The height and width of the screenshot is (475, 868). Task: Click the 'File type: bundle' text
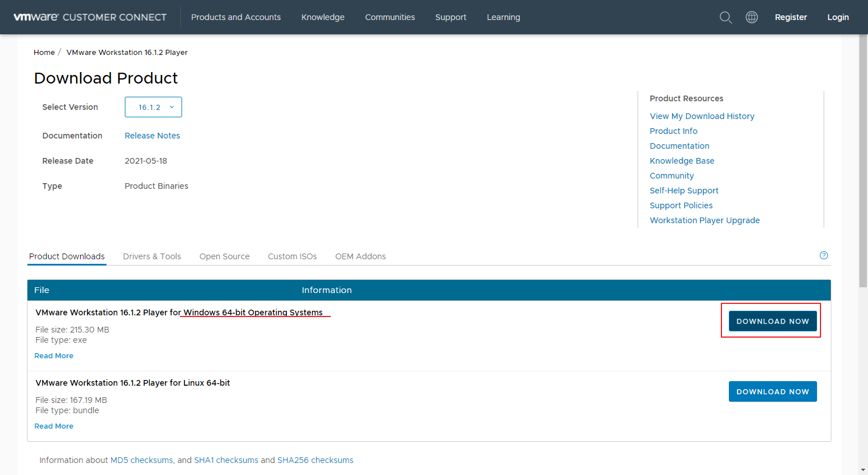67,410
